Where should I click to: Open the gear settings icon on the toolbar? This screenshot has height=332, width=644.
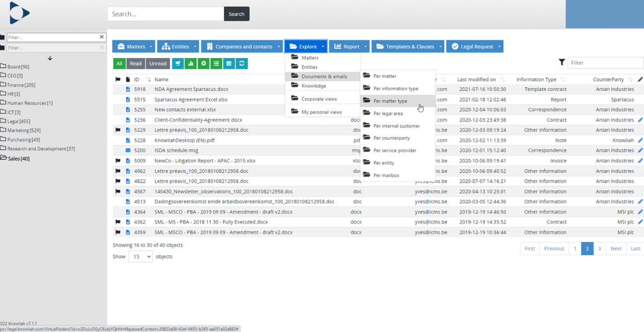tap(203, 63)
